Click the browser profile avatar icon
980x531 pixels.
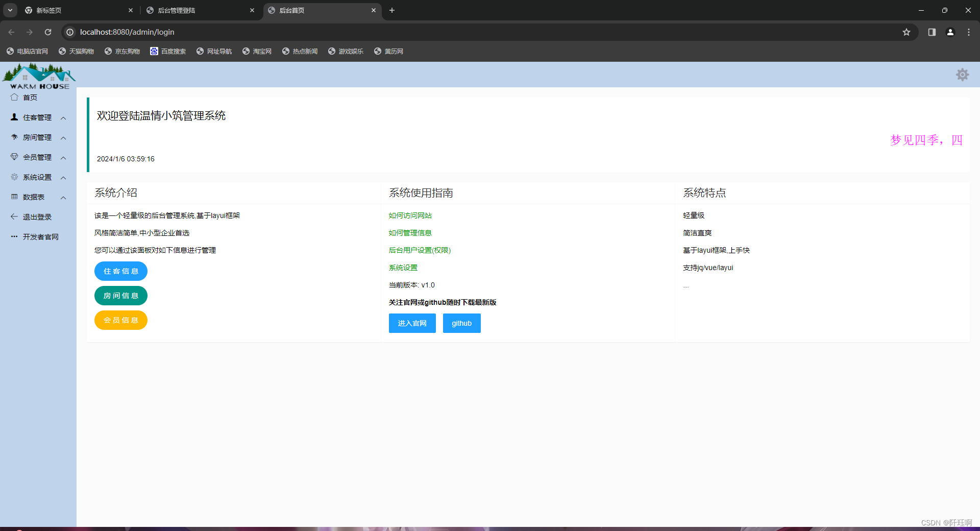tap(950, 32)
